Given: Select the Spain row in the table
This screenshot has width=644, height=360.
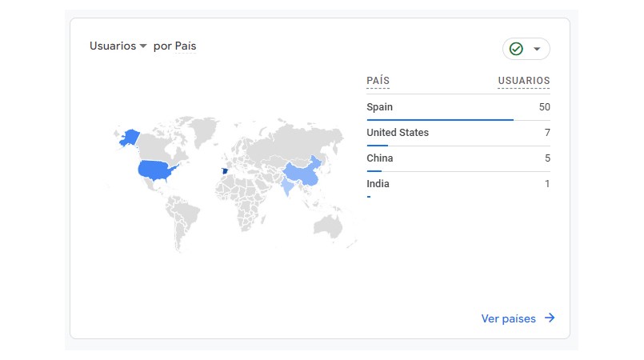Looking at the screenshot, I should point(458,107).
